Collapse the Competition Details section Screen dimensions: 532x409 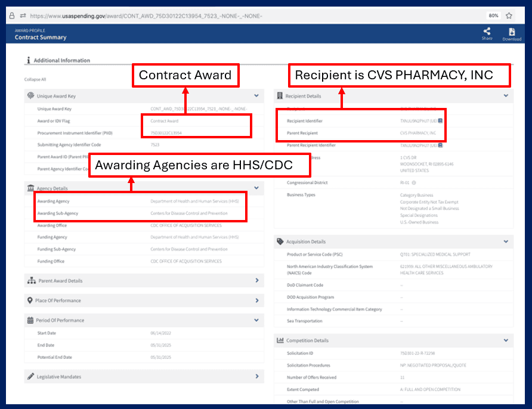click(506, 340)
